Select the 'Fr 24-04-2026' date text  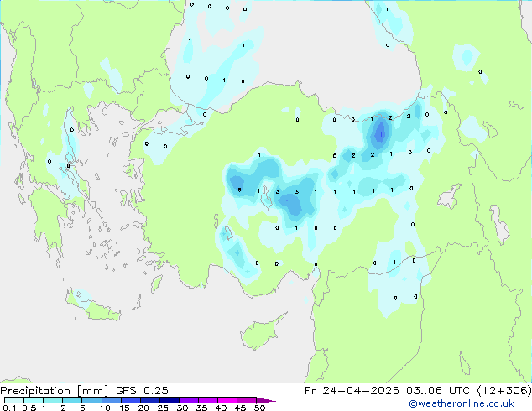point(352,391)
